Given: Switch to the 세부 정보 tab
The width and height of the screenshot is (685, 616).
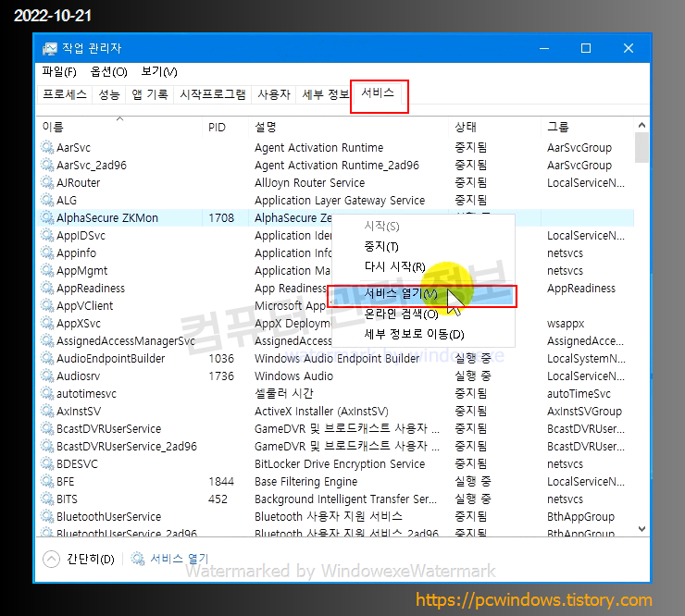Looking at the screenshot, I should (x=325, y=94).
